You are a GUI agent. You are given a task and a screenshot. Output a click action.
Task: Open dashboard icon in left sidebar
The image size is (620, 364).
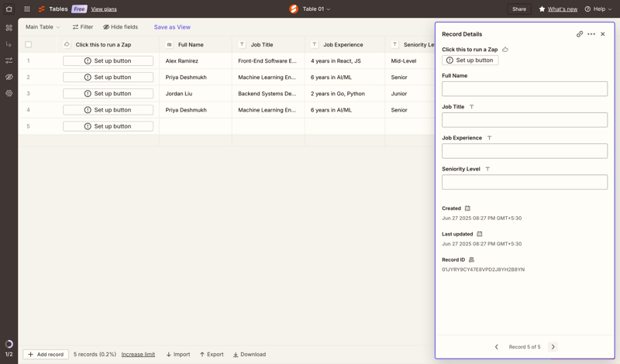9,28
